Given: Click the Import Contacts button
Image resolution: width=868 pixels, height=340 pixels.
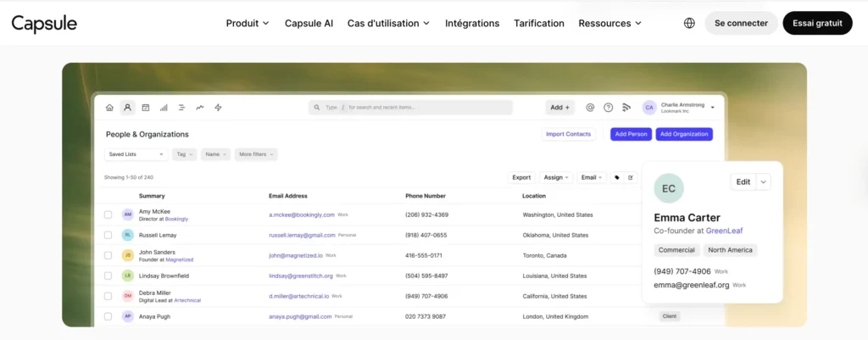Looking at the screenshot, I should (x=569, y=134).
